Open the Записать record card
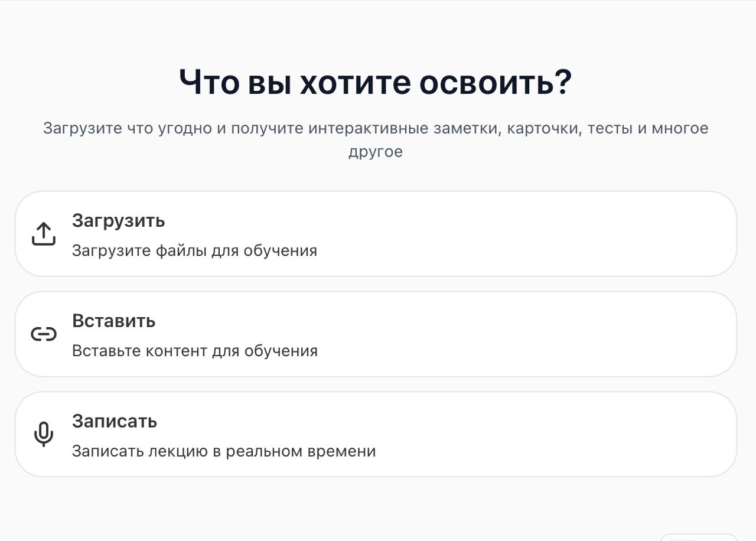Screen dimensions: 756x541 [x=376, y=435]
